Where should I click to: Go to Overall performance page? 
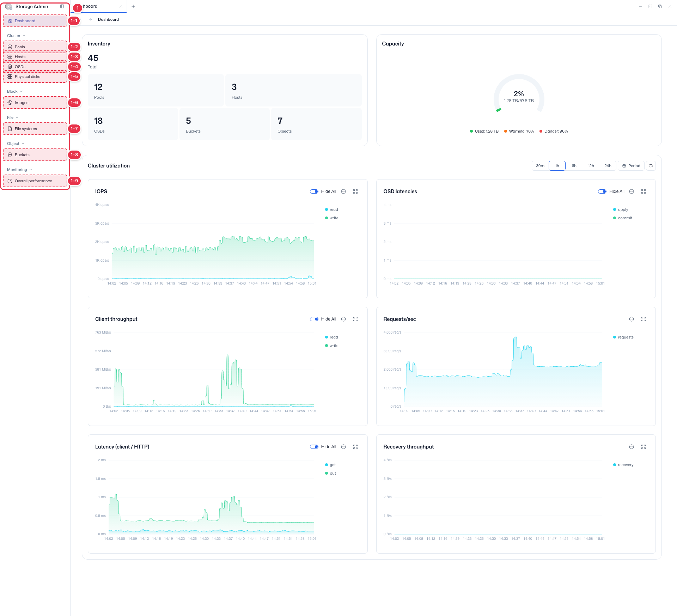pyautogui.click(x=35, y=181)
